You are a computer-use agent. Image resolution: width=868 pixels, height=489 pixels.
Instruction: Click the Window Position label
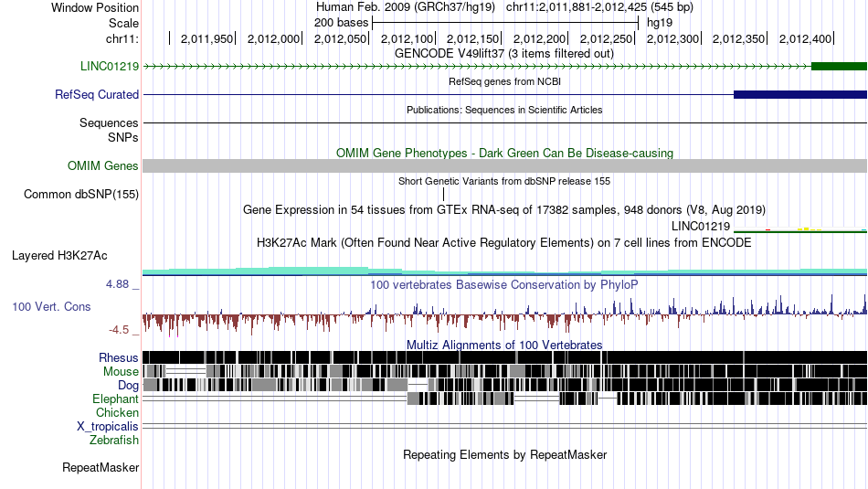(x=95, y=7)
